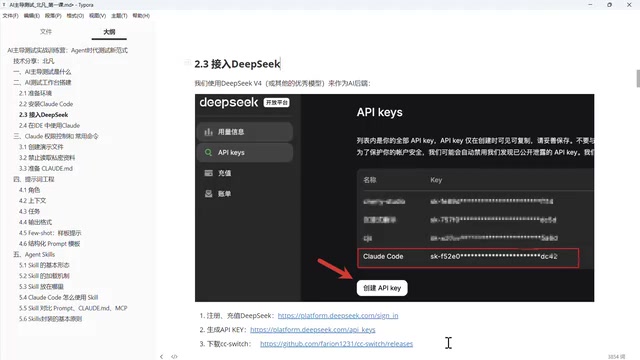Select the 大纲 outline tab
The width and height of the screenshot is (640, 360).
pyautogui.click(x=109, y=31)
